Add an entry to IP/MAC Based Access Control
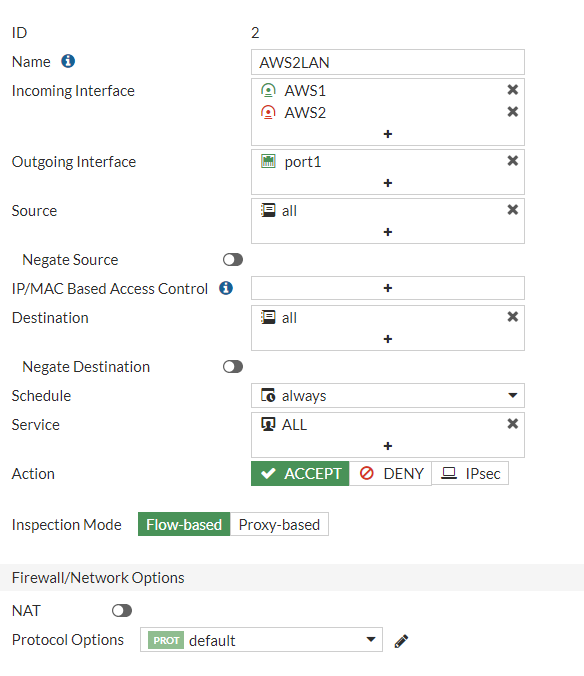Image resolution: width=584 pixels, height=676 pixels. point(387,288)
